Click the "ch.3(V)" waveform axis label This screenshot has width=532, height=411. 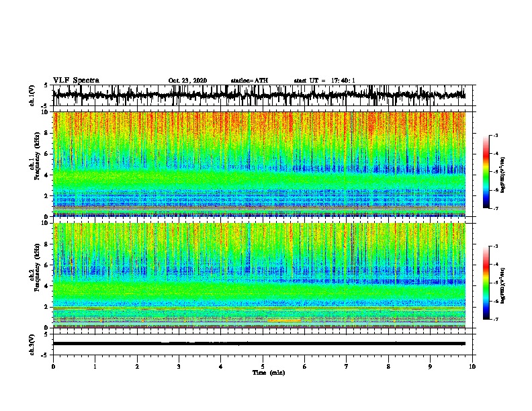pos(32,345)
